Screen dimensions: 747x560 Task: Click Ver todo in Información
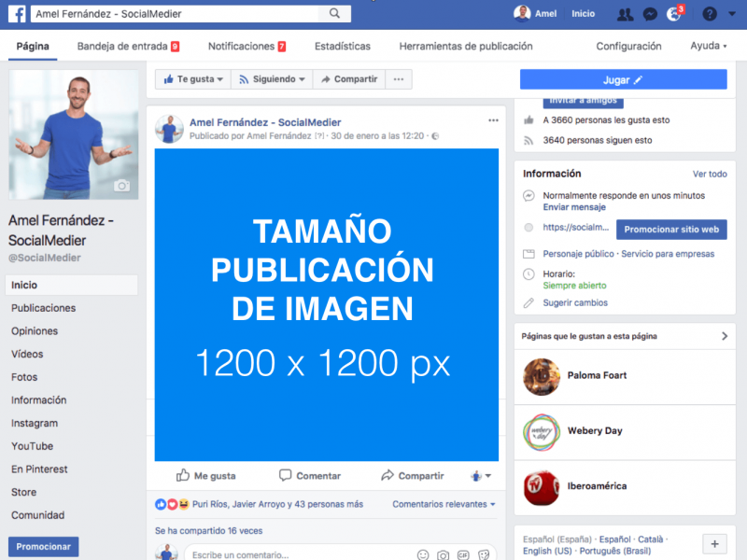(710, 174)
